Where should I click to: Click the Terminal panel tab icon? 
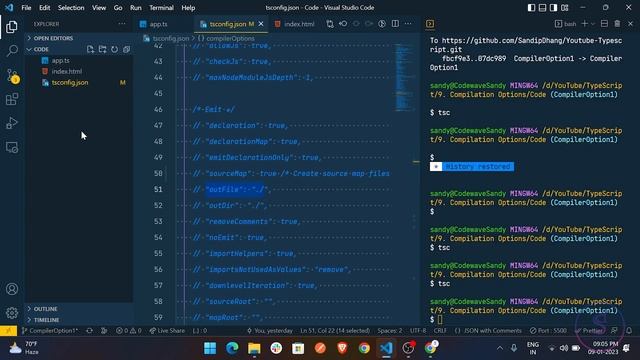[430, 24]
